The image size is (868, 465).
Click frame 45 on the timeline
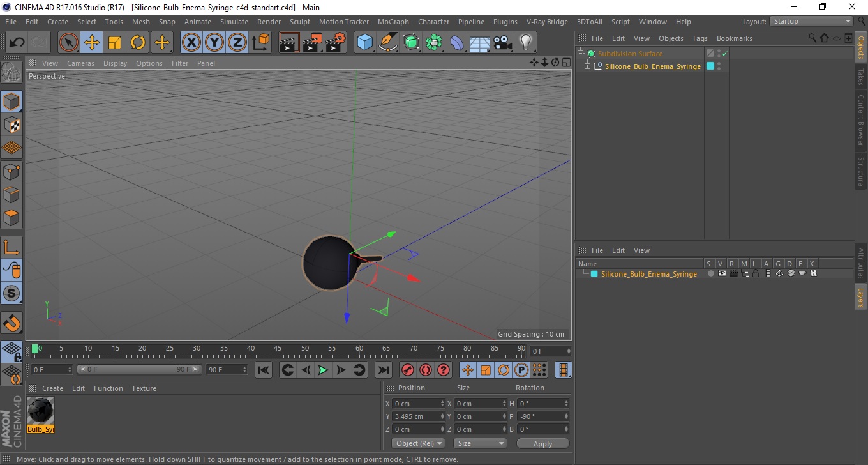[277, 349]
